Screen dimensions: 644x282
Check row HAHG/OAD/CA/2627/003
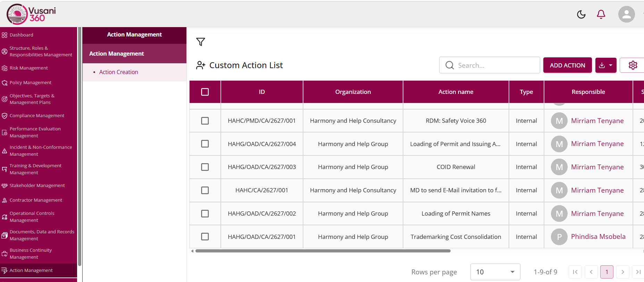[205, 167]
